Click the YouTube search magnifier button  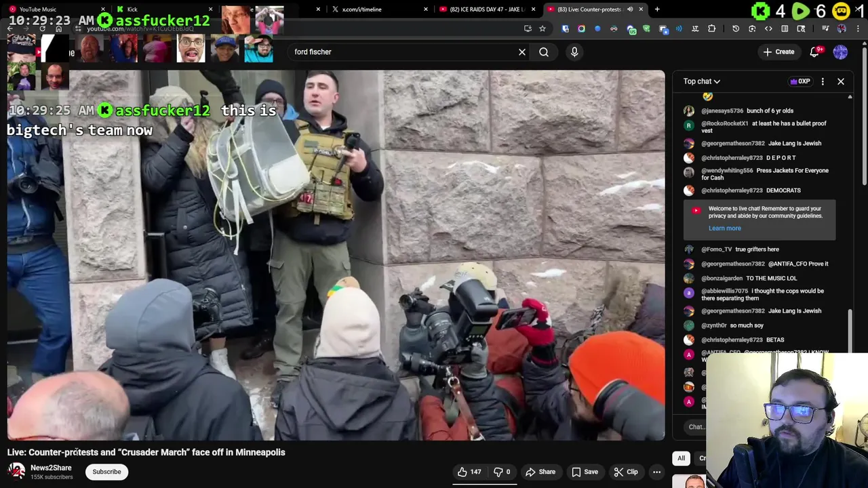coord(544,52)
